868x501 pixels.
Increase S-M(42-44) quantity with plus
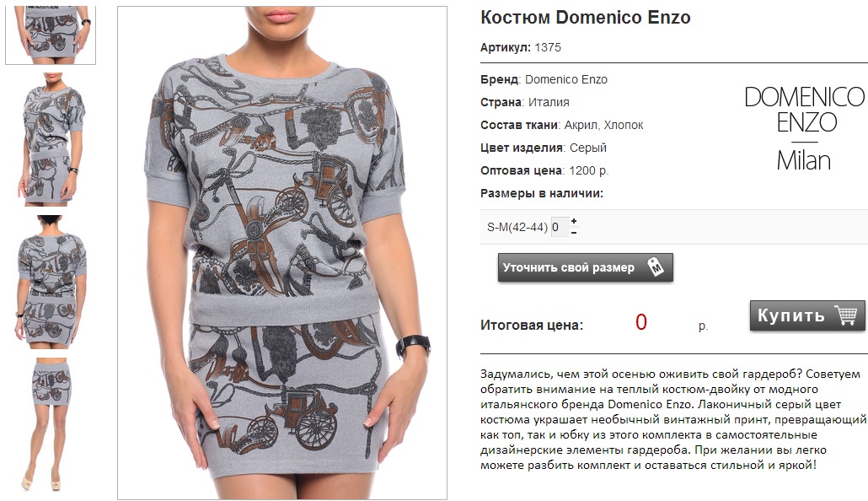[574, 221]
